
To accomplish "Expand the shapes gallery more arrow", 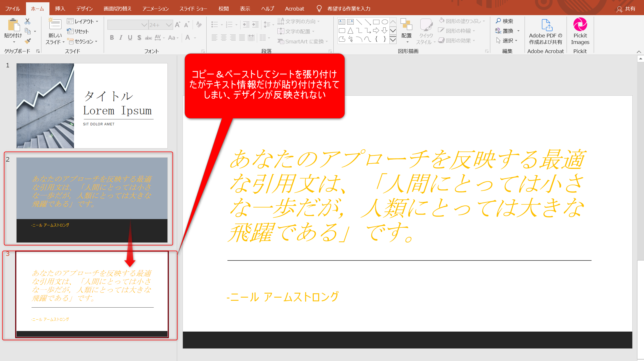I will (x=393, y=40).
